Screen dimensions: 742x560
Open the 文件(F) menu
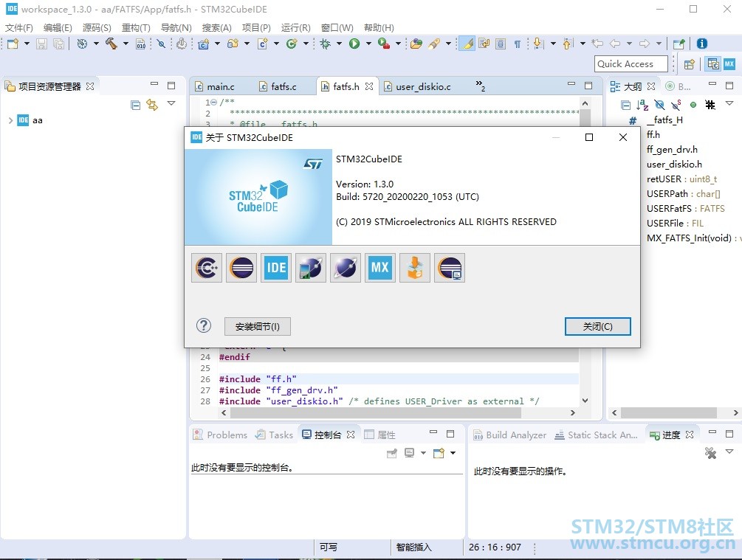pos(19,28)
